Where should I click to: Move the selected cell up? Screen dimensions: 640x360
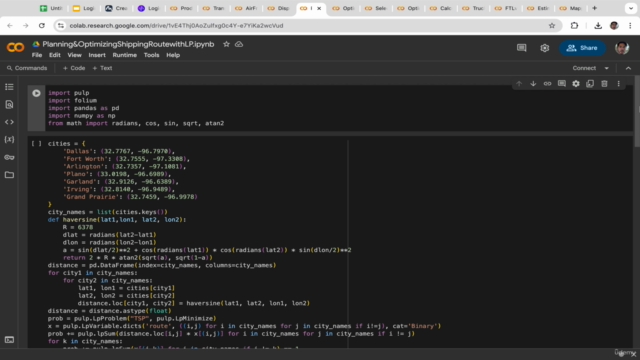519,84
